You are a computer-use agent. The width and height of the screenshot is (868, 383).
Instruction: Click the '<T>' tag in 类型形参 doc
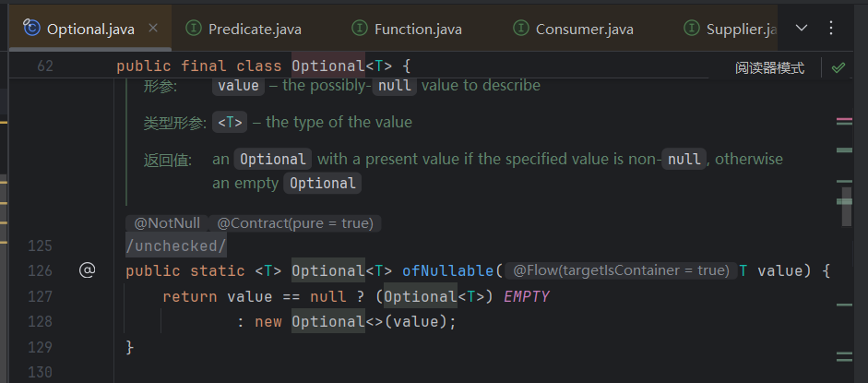230,122
